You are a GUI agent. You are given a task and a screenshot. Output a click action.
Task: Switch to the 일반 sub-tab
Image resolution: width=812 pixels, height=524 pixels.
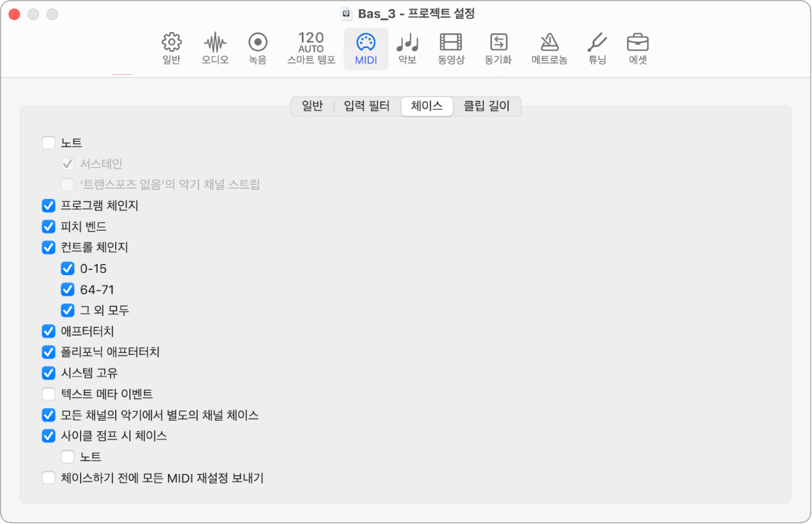click(x=312, y=107)
